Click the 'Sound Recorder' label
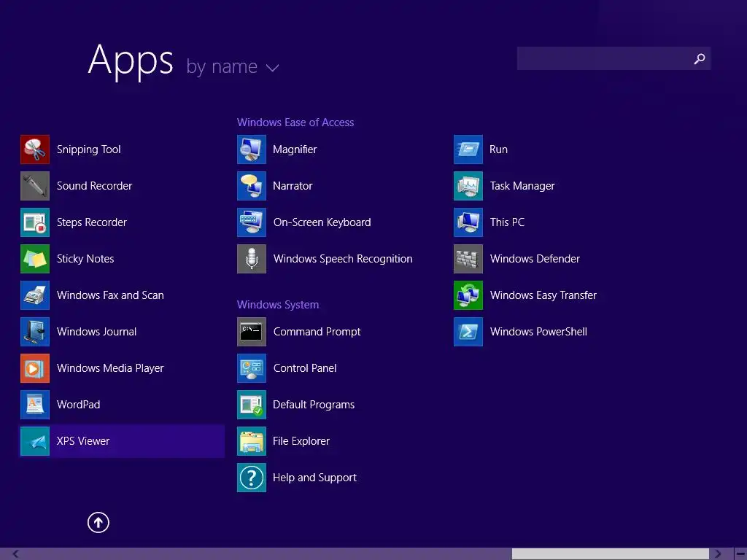Screen dimensions: 747x560 [x=94, y=186]
